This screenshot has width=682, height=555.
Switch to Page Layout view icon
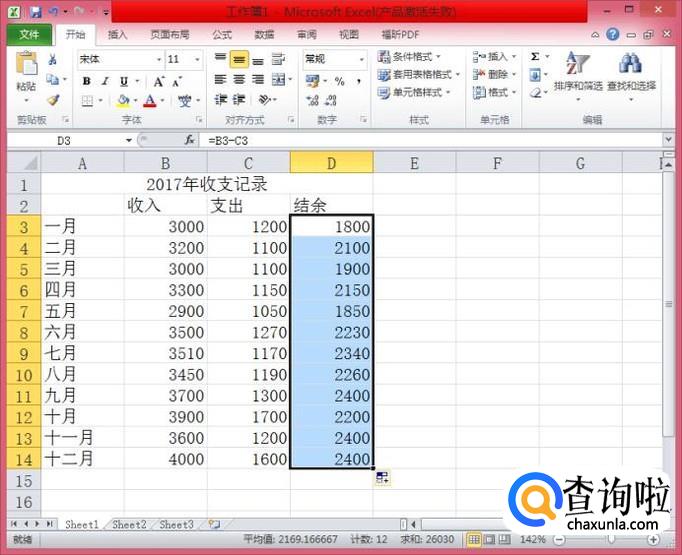pos(489,540)
